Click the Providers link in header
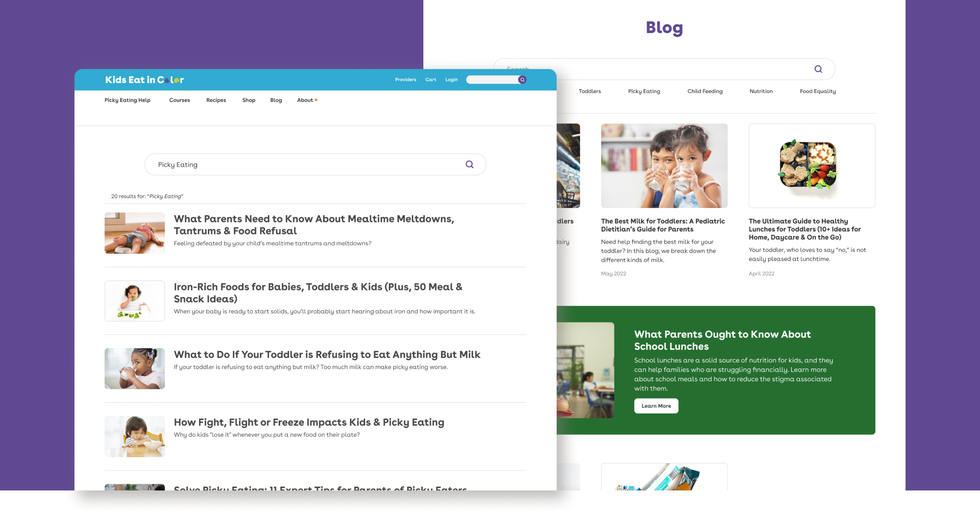Screen dimensions: 980x514 406,80
